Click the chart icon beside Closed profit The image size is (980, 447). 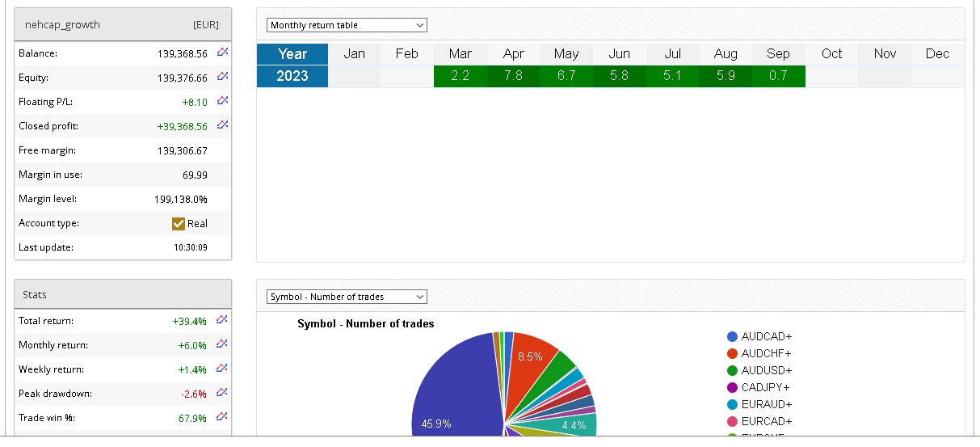(222, 125)
